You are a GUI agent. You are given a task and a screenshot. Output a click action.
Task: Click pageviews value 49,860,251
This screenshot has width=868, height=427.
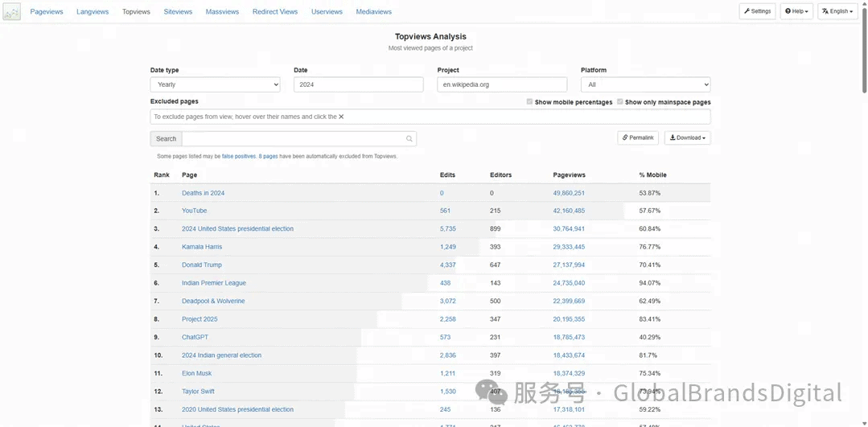coord(569,193)
